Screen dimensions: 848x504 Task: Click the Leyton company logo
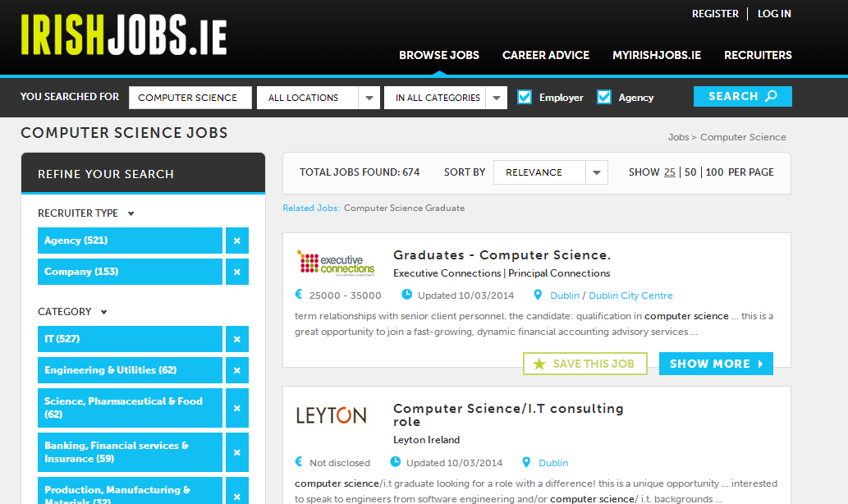tap(331, 415)
